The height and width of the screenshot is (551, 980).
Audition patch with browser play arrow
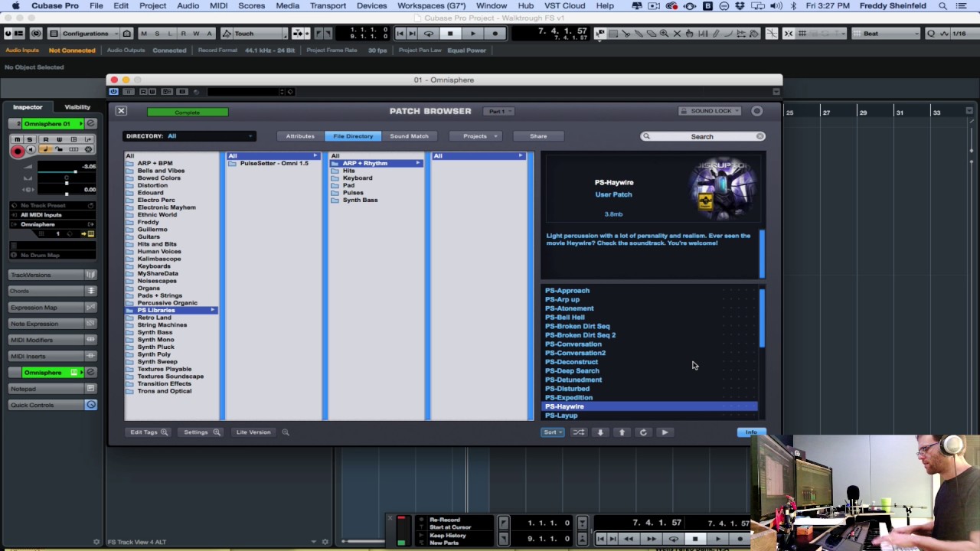tap(665, 432)
